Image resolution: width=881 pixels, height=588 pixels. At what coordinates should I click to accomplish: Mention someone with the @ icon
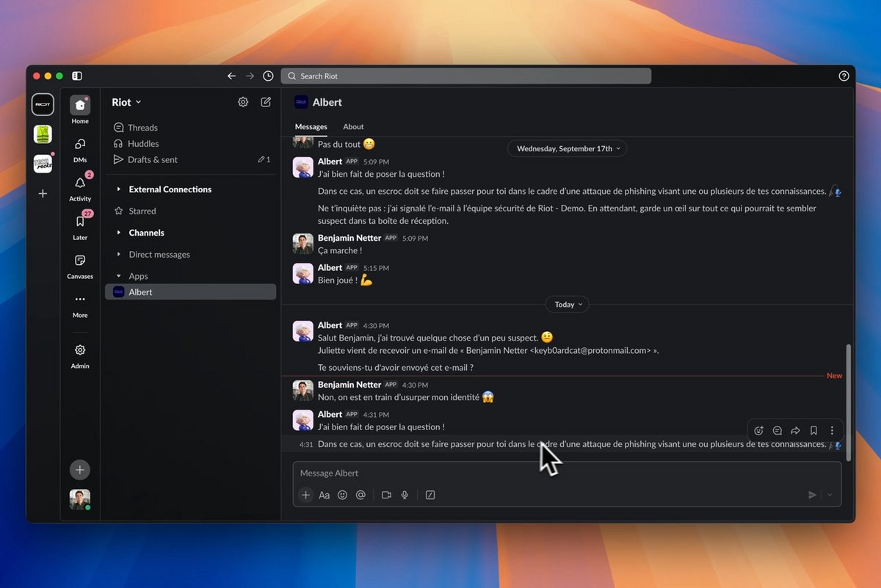coord(360,495)
